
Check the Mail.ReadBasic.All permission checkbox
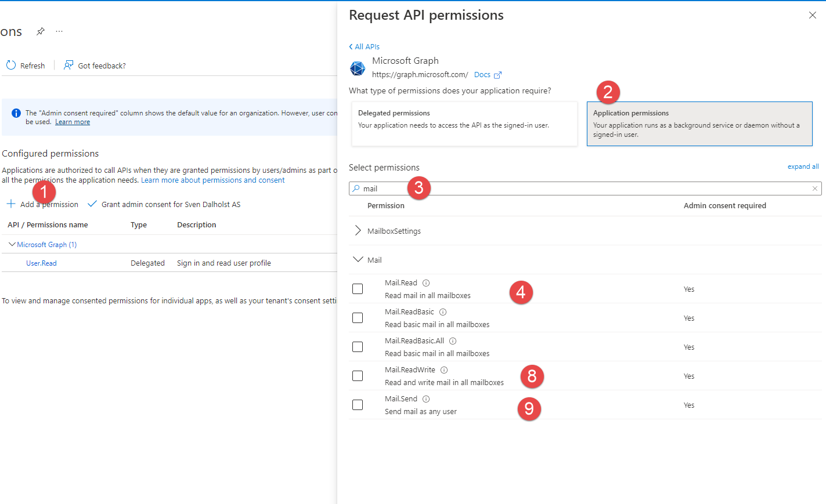point(358,347)
